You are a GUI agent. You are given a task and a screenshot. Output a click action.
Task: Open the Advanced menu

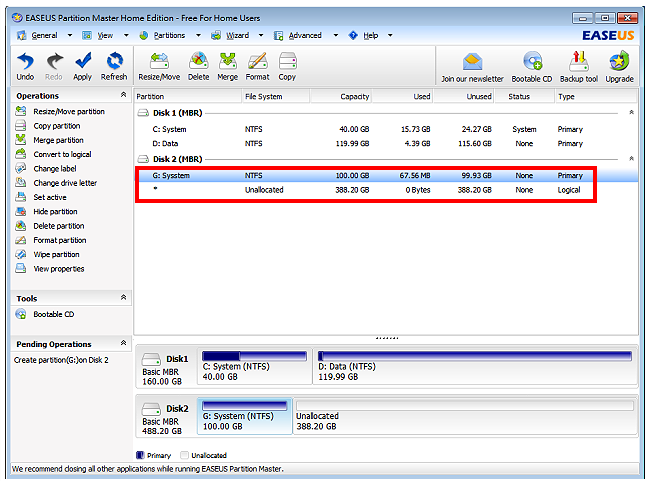click(x=305, y=36)
